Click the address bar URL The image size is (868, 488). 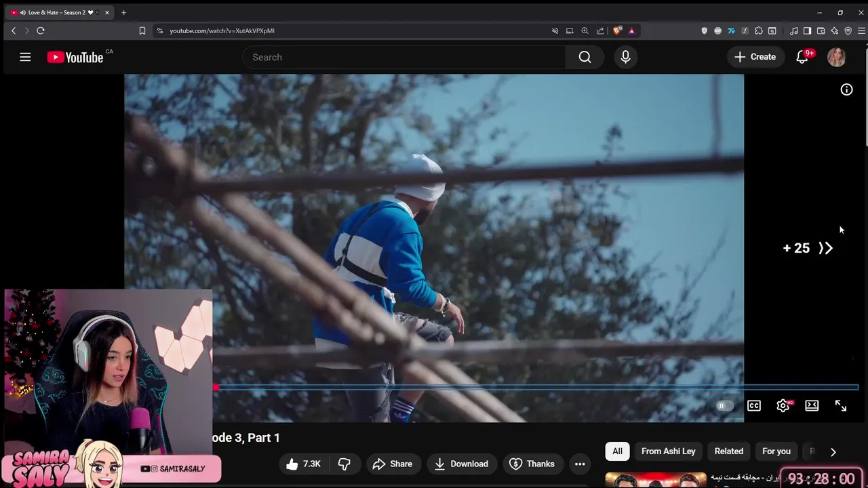[x=222, y=30]
